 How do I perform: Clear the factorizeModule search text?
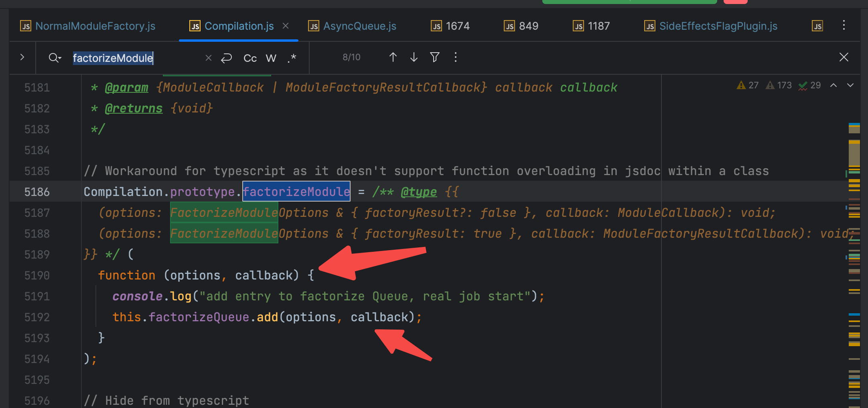coord(208,58)
